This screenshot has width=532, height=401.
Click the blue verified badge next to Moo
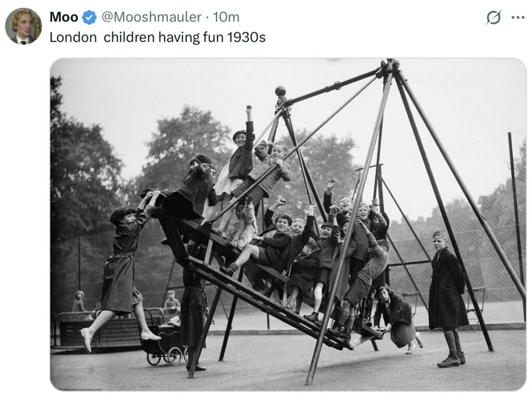click(89, 17)
